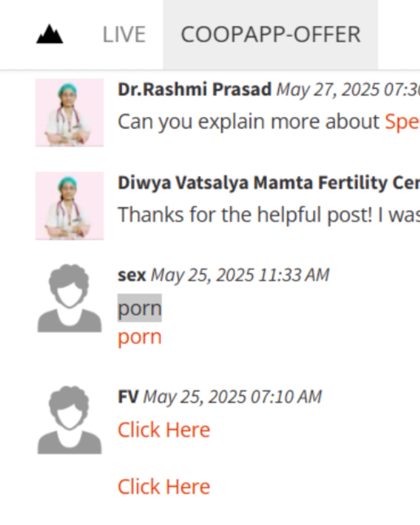The height and width of the screenshot is (525, 420).
Task: Open the Dr.Rashmi Prasad author name
Action: click(x=195, y=89)
